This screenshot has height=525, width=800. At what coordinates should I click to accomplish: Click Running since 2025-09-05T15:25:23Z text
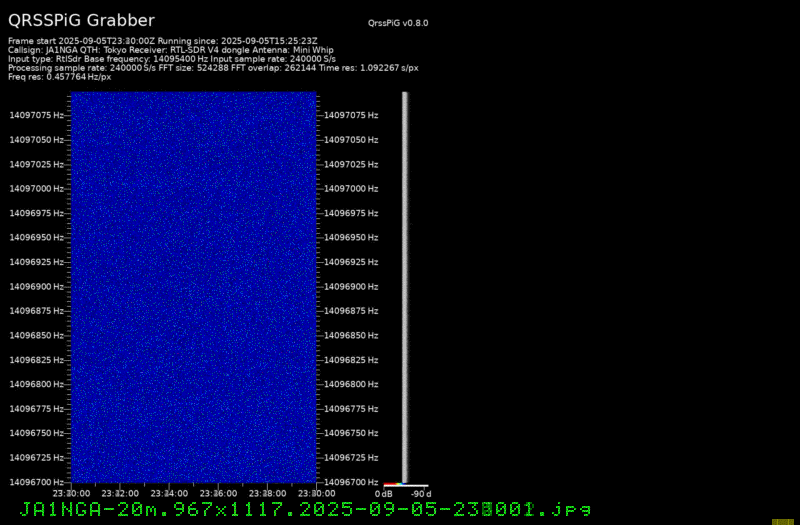[x=237, y=41]
